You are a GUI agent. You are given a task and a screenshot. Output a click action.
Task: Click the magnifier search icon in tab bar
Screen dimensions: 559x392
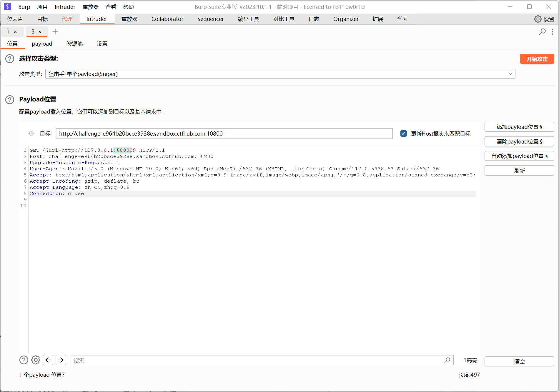click(542, 32)
